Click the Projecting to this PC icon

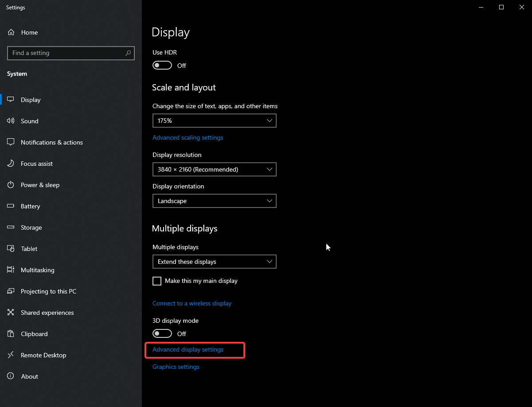click(11, 291)
